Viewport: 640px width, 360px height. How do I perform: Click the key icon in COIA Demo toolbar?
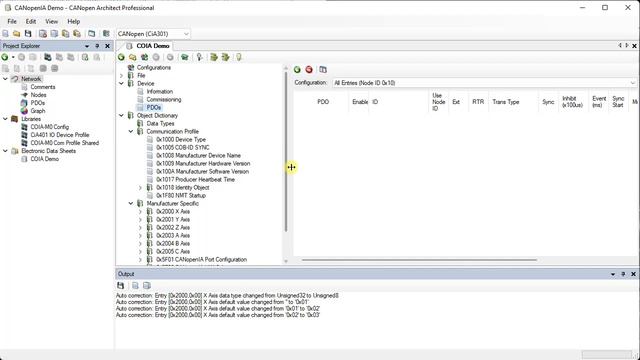tap(199, 57)
